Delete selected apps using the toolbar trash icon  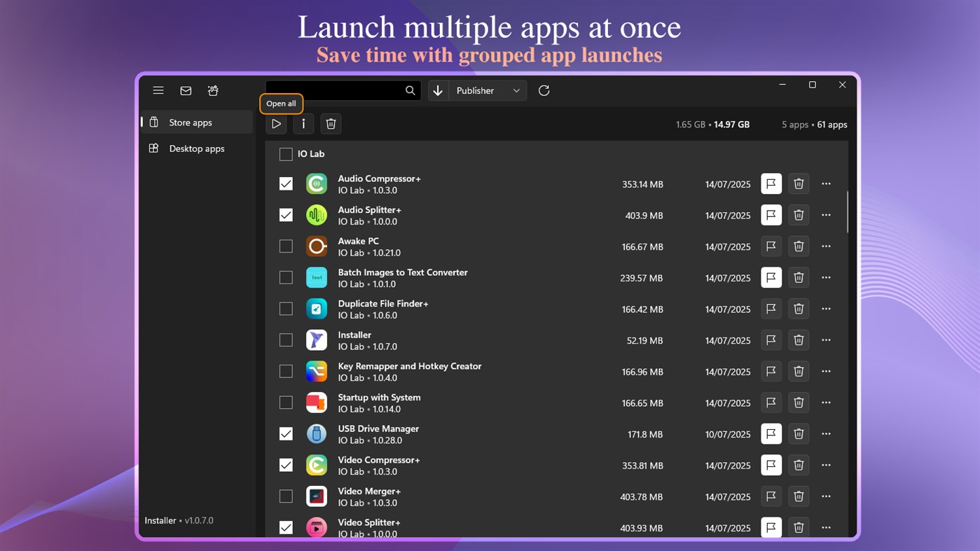click(x=330, y=123)
